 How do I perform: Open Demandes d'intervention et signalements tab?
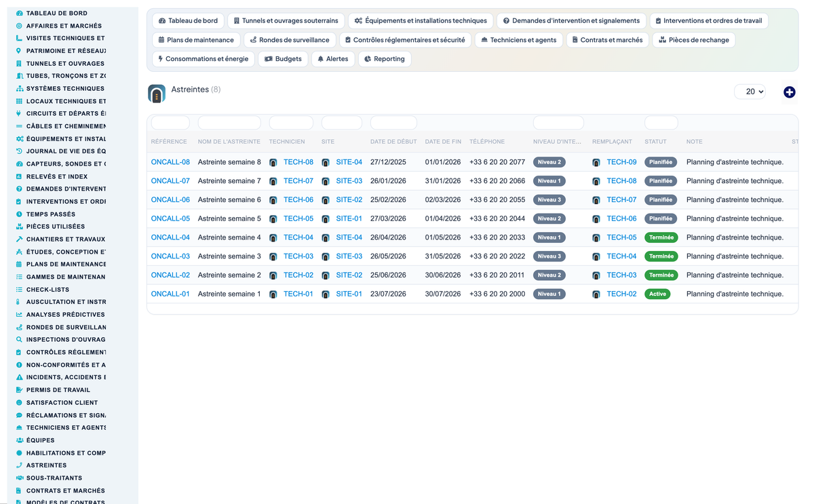click(571, 21)
